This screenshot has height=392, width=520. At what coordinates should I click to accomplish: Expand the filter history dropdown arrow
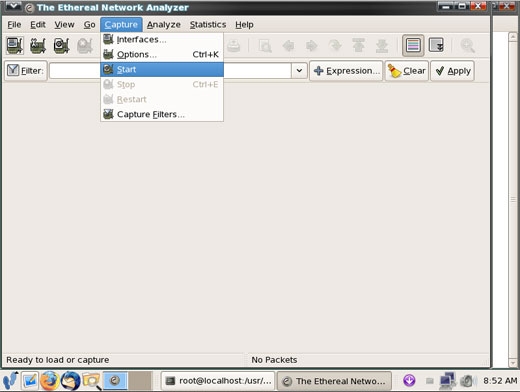pos(299,71)
